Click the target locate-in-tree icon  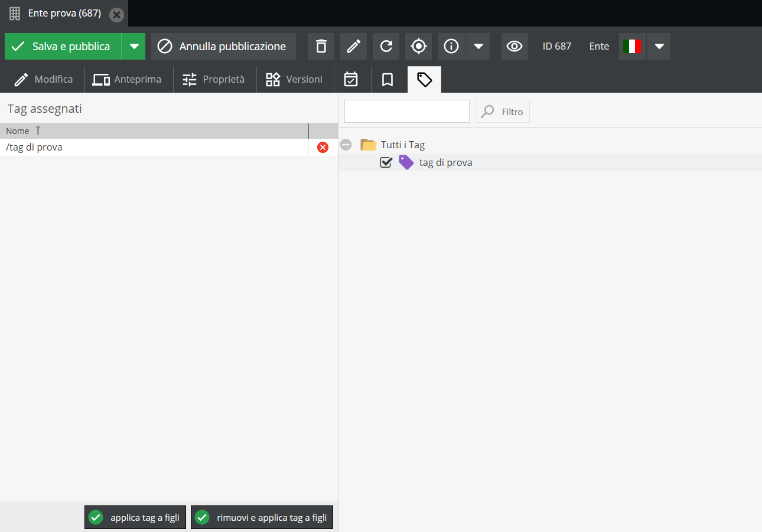click(x=418, y=46)
